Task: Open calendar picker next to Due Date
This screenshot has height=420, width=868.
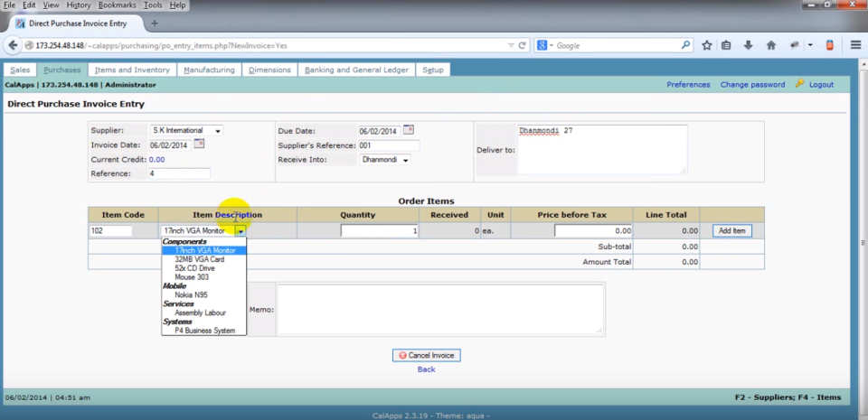Action: 408,130
